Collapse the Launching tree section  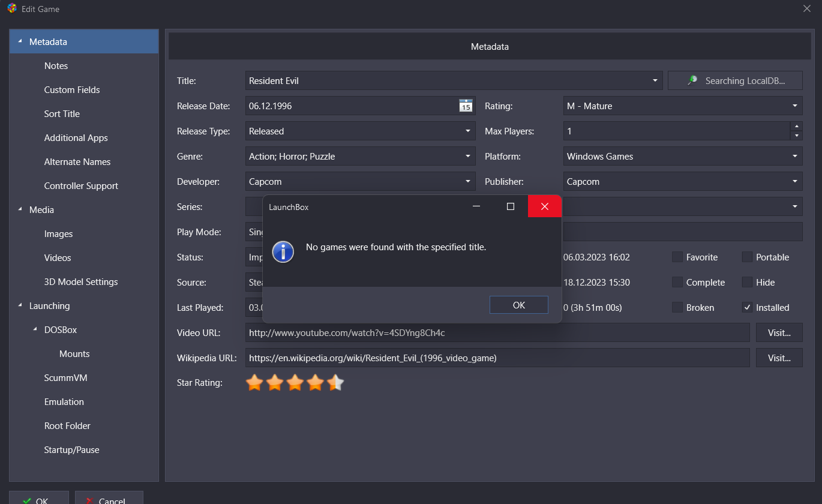coord(20,305)
